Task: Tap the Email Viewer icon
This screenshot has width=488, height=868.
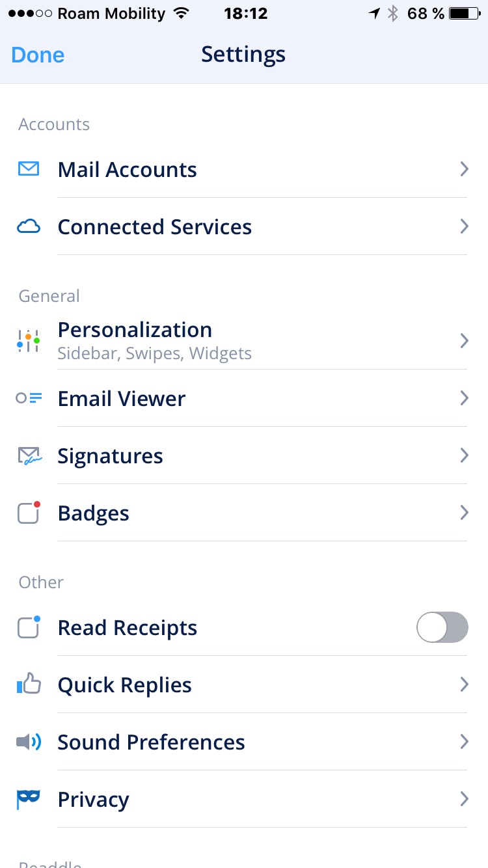Action: coord(29,398)
